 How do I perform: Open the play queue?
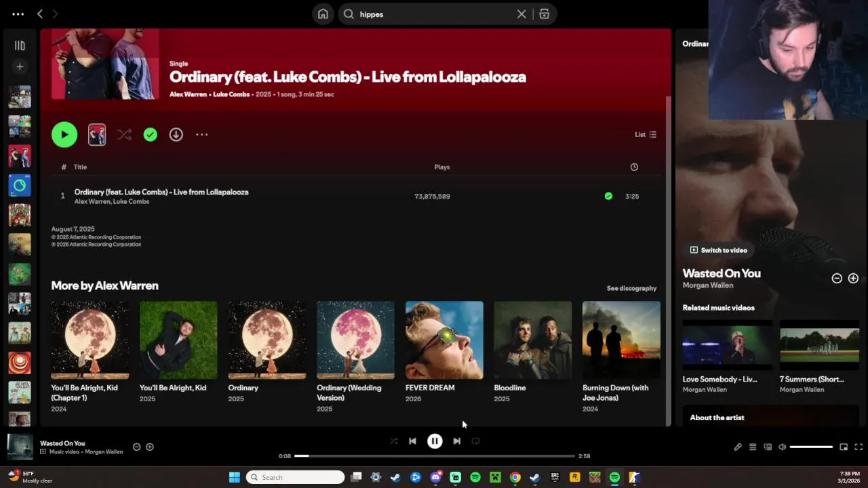753,447
